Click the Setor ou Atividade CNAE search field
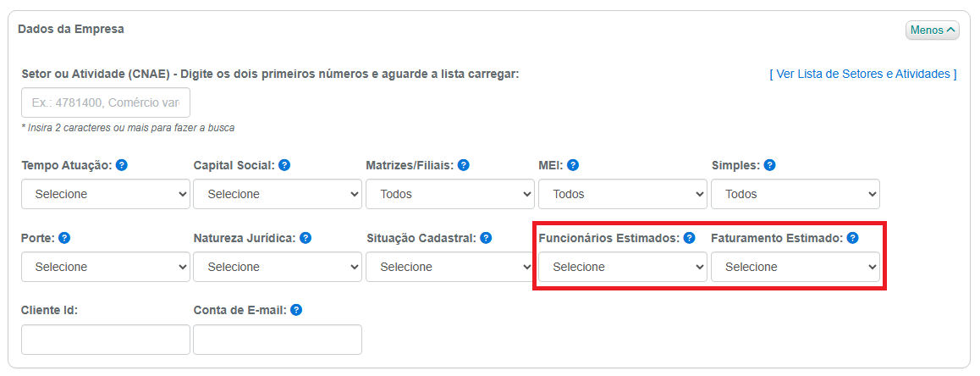The width and height of the screenshot is (980, 376). 106,102
